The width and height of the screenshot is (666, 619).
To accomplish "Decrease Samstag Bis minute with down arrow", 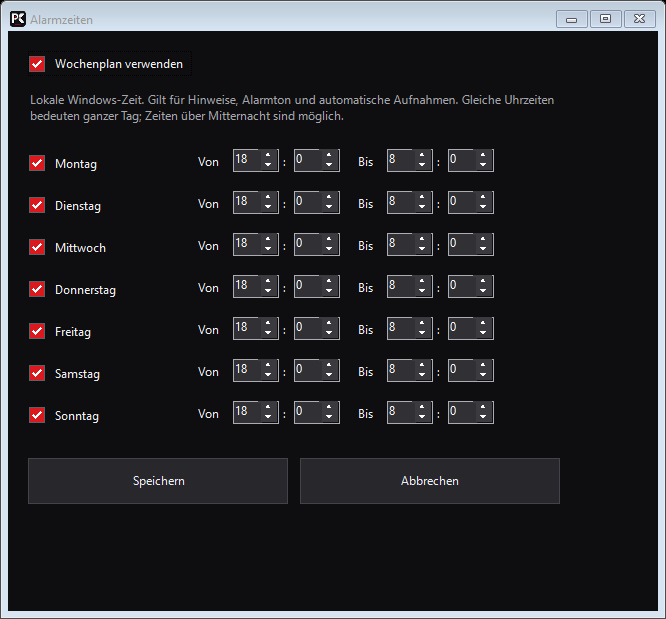I will tap(483, 375).
